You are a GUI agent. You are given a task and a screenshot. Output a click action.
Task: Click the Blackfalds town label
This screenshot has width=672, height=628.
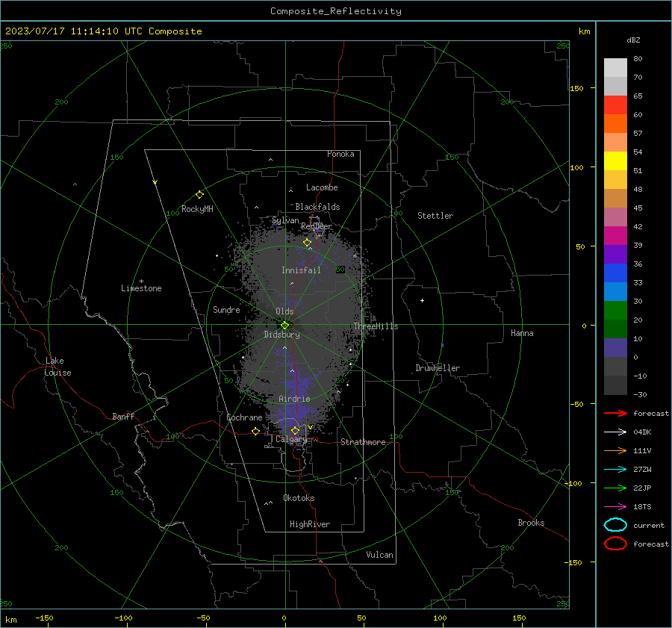(317, 207)
